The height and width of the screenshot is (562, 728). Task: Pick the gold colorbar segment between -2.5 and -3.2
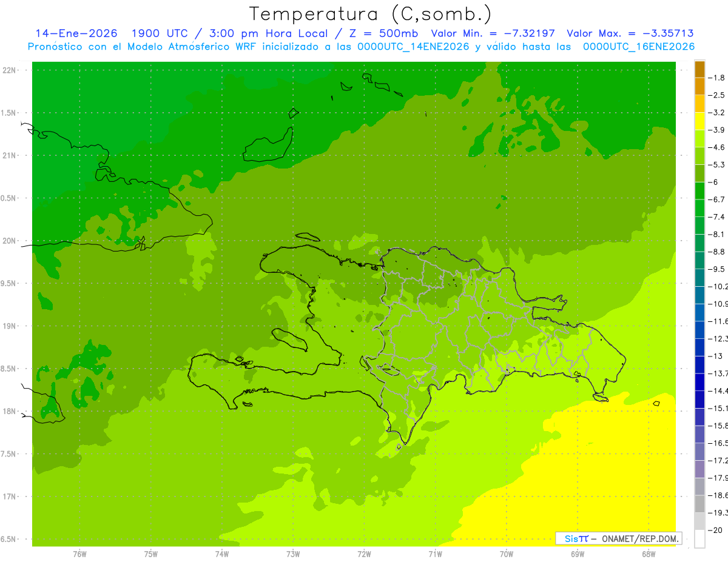pos(699,104)
